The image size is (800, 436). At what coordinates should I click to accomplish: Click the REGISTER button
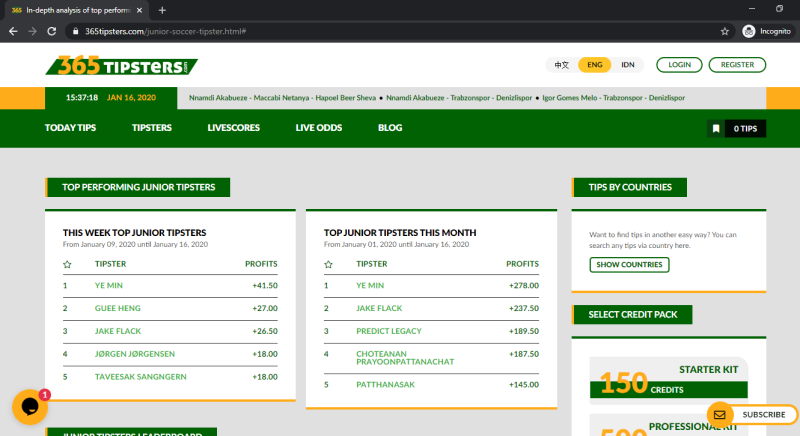737,65
